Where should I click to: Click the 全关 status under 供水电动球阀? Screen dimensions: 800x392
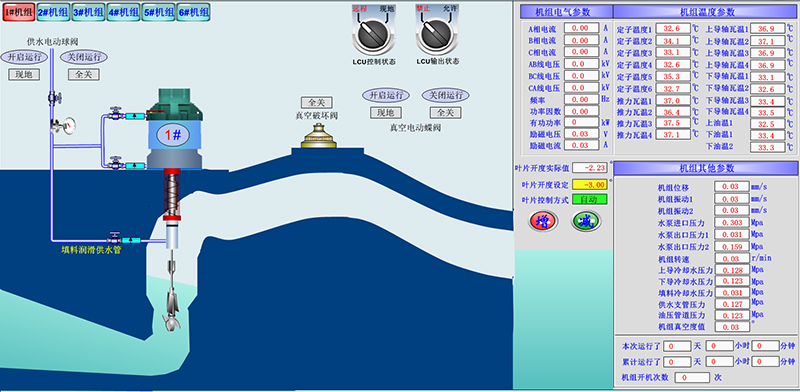pos(84,74)
